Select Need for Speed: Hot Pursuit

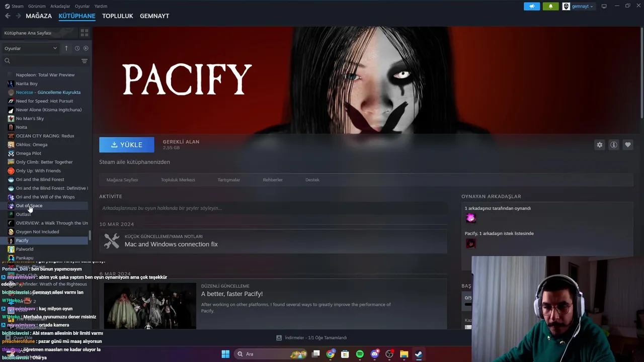click(44, 101)
